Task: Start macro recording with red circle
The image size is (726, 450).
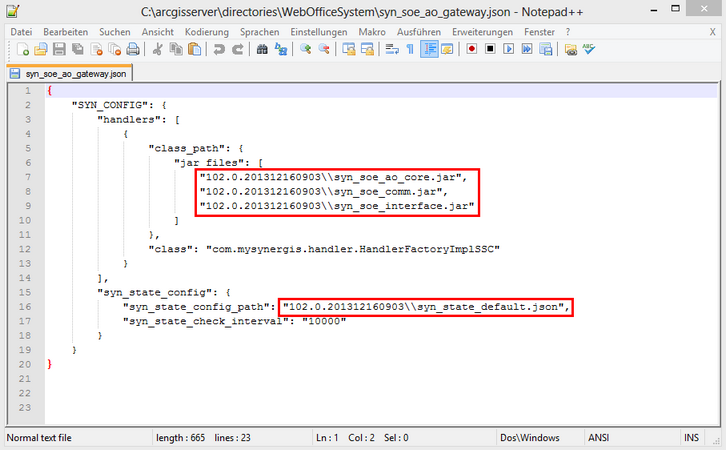Action: pos(471,49)
